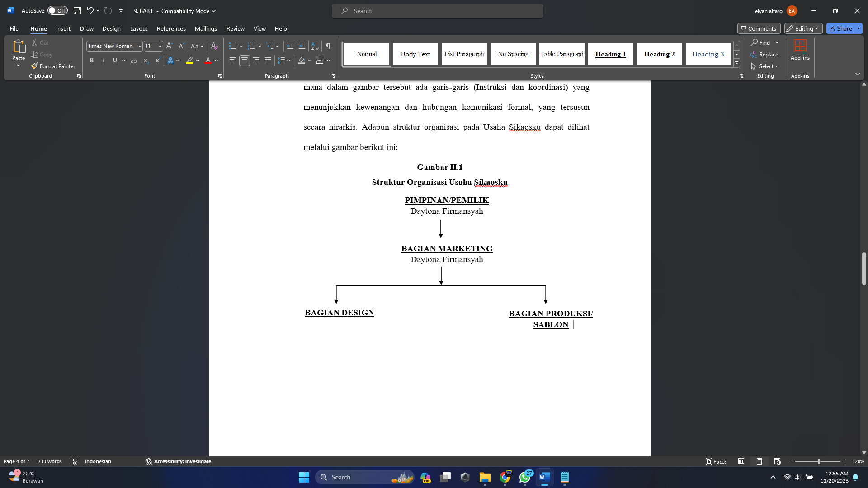Decrease paragraph indent
868x488 pixels.
pos(290,46)
